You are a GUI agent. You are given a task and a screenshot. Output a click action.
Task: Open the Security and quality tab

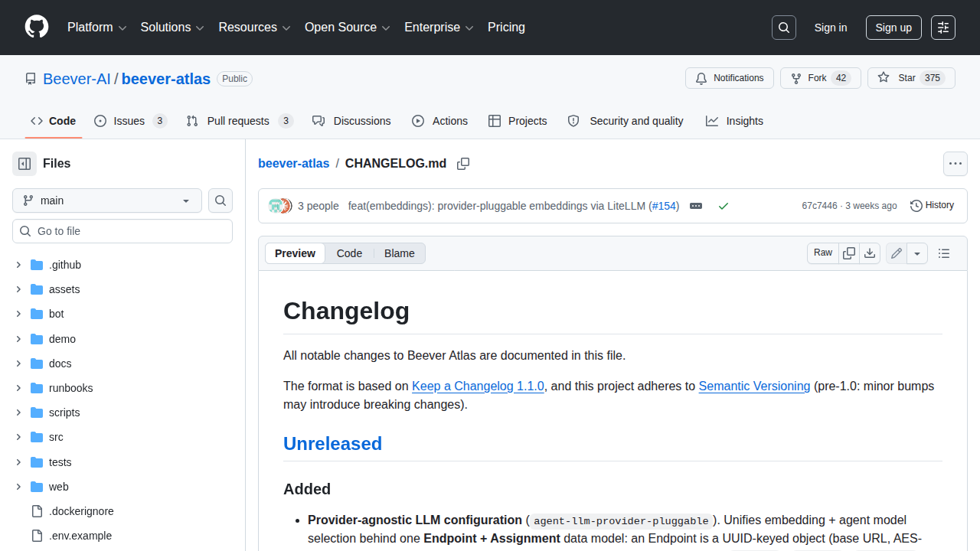click(x=626, y=121)
